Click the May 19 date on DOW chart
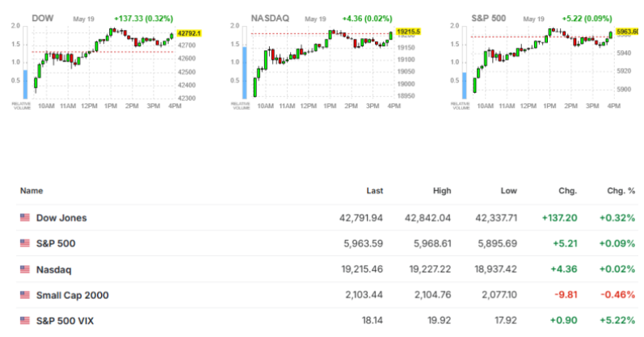Screen dimensions: 644x337 83,19
